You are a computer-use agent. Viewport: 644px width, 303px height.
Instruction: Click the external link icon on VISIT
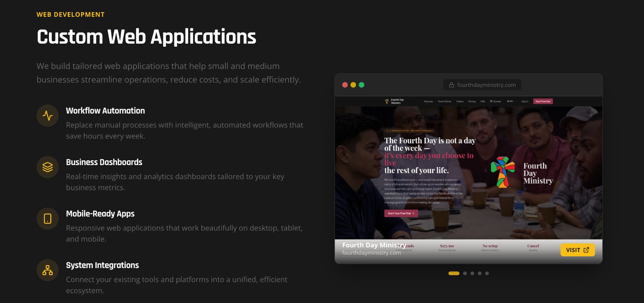pos(586,250)
